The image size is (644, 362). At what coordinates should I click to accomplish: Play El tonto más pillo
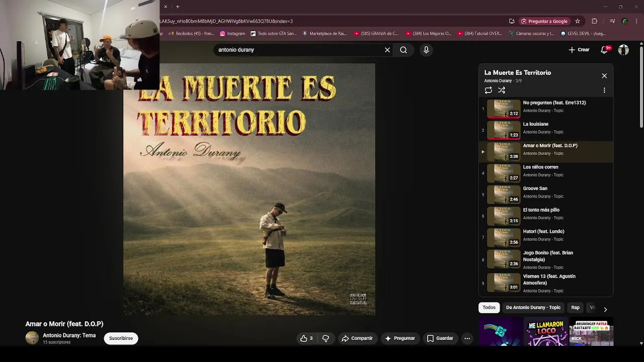click(x=546, y=216)
